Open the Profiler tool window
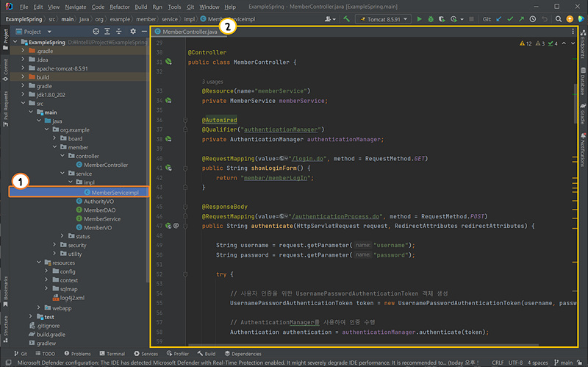 coord(178,354)
